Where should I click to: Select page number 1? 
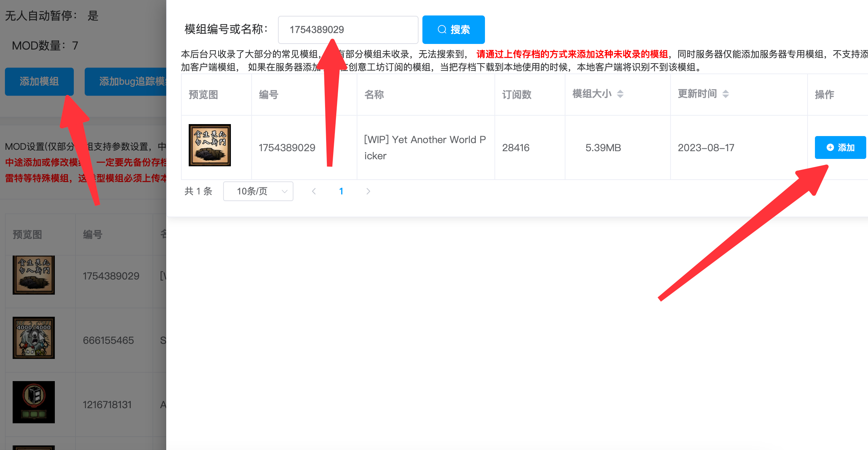(x=341, y=191)
